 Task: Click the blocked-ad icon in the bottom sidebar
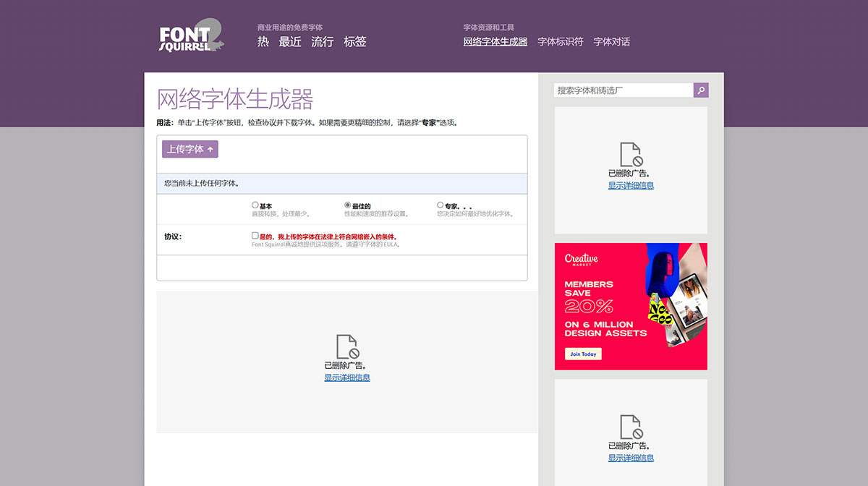click(630, 427)
